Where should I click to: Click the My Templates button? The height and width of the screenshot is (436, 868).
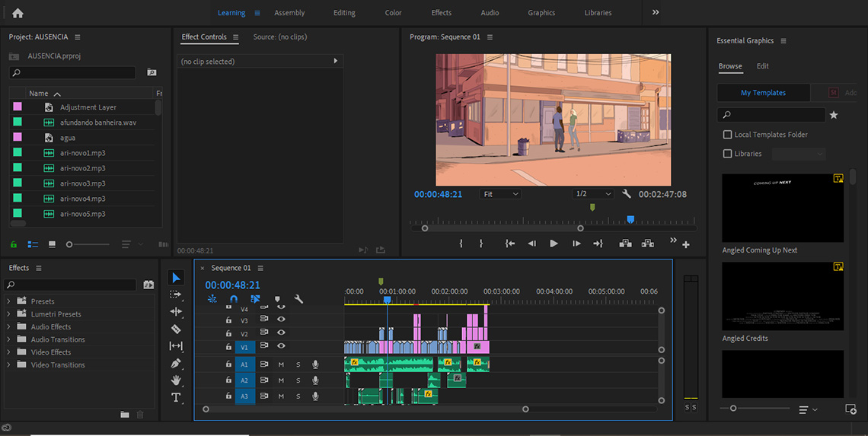(x=763, y=93)
